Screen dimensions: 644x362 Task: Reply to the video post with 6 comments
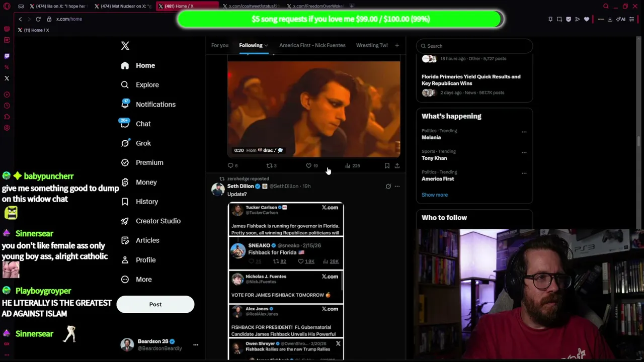232,165
